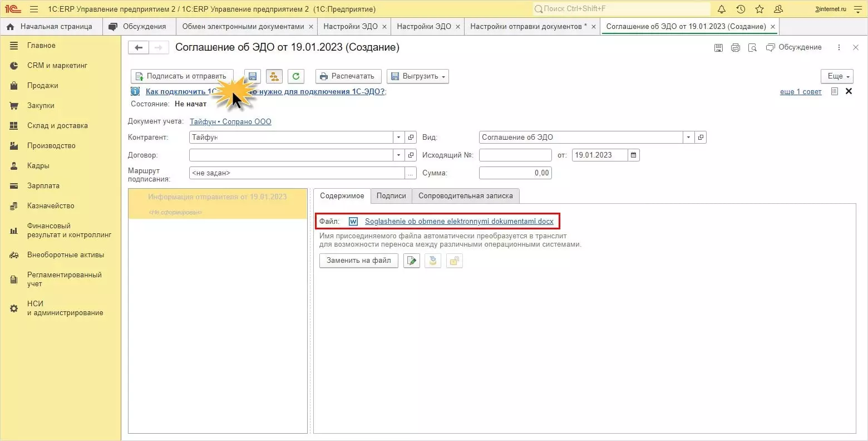This screenshot has width=868, height=441.
Task: Switch to the Сопроводительная записка tab
Action: click(x=466, y=196)
